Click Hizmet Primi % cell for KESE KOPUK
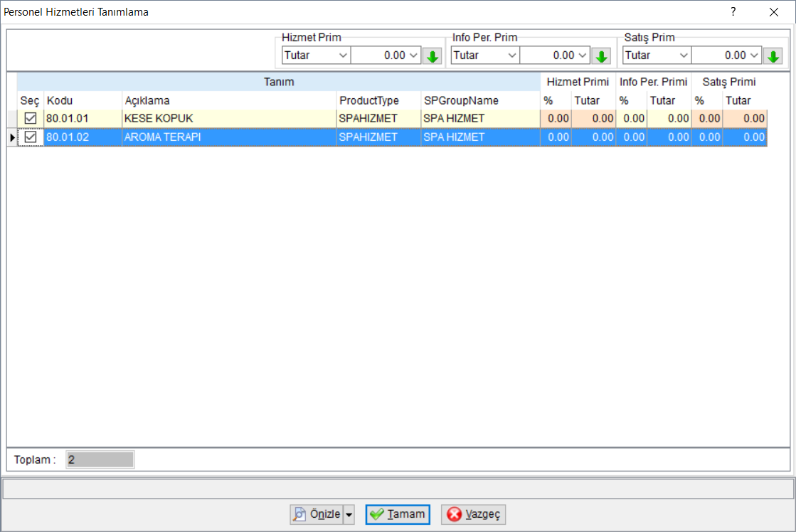 click(556, 118)
